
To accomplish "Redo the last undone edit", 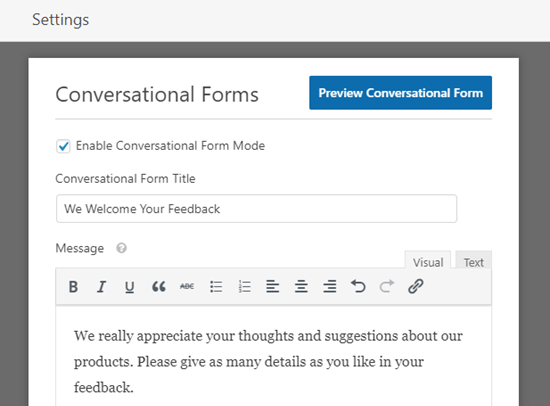I will pyautogui.click(x=387, y=287).
